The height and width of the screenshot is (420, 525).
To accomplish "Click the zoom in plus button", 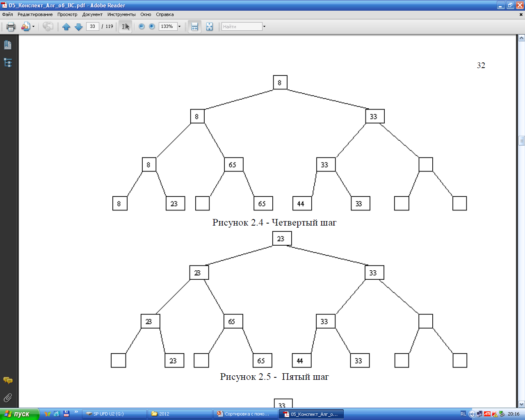I will 152,26.
